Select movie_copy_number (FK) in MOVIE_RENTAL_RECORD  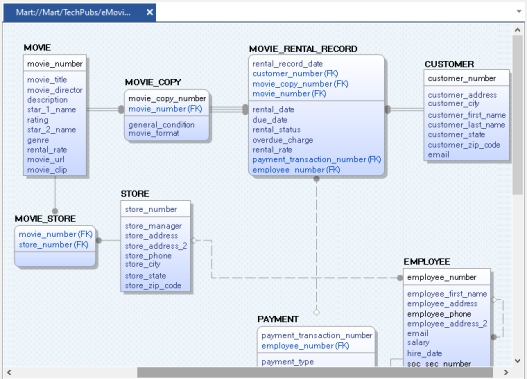[300, 84]
